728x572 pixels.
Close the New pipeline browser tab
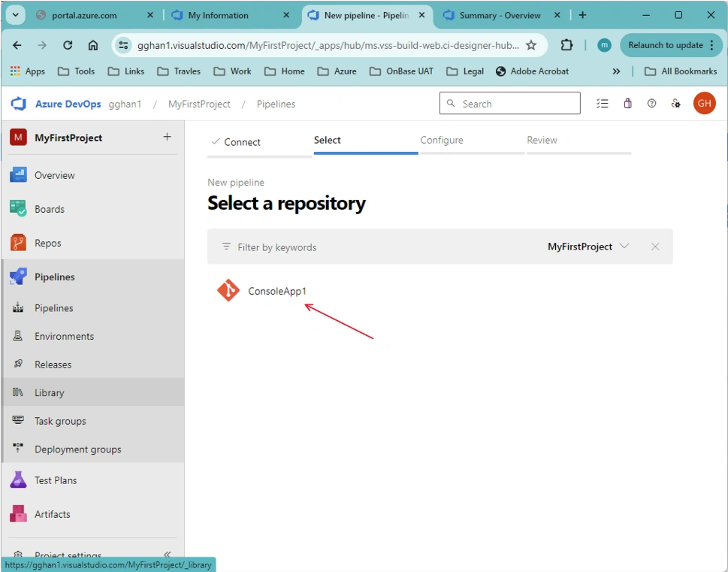[x=421, y=15]
